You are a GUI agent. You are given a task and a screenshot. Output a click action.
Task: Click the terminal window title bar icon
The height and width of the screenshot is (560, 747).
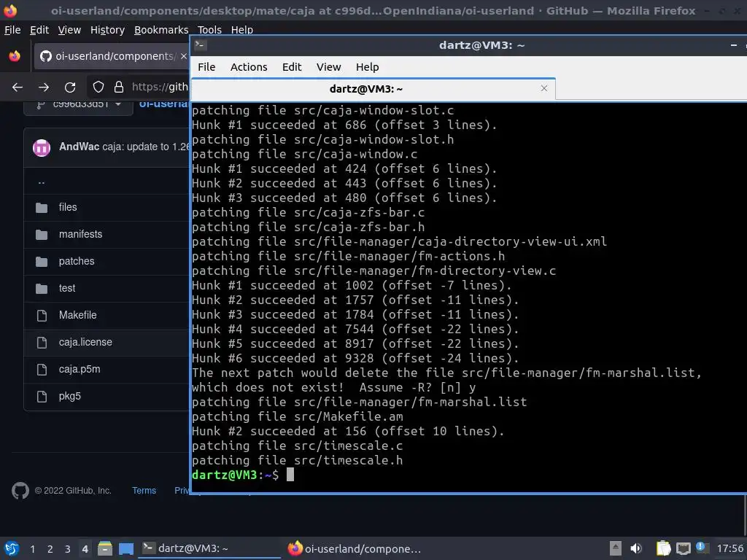pos(200,45)
